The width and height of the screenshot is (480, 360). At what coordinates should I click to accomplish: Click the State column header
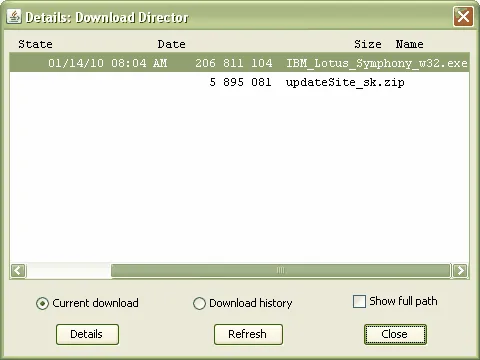(35, 44)
